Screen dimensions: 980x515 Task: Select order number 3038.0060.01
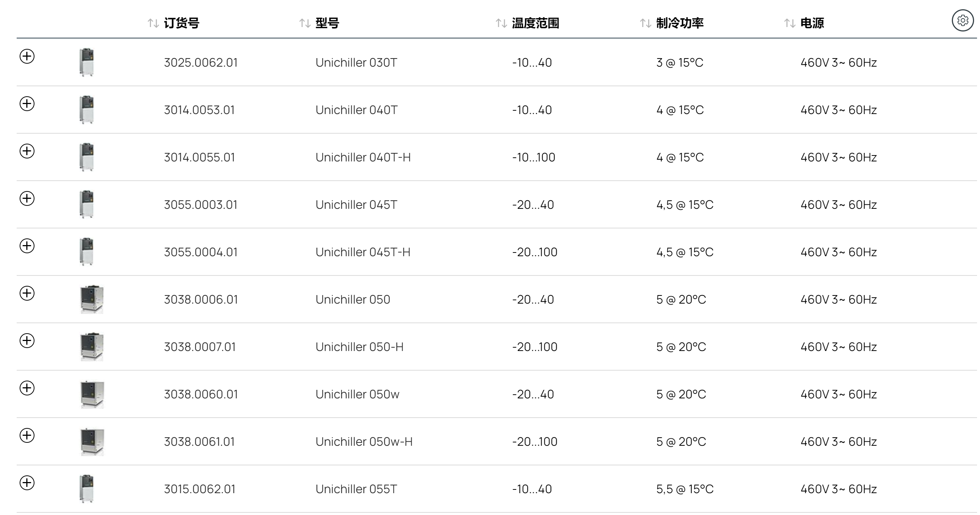pos(201,394)
